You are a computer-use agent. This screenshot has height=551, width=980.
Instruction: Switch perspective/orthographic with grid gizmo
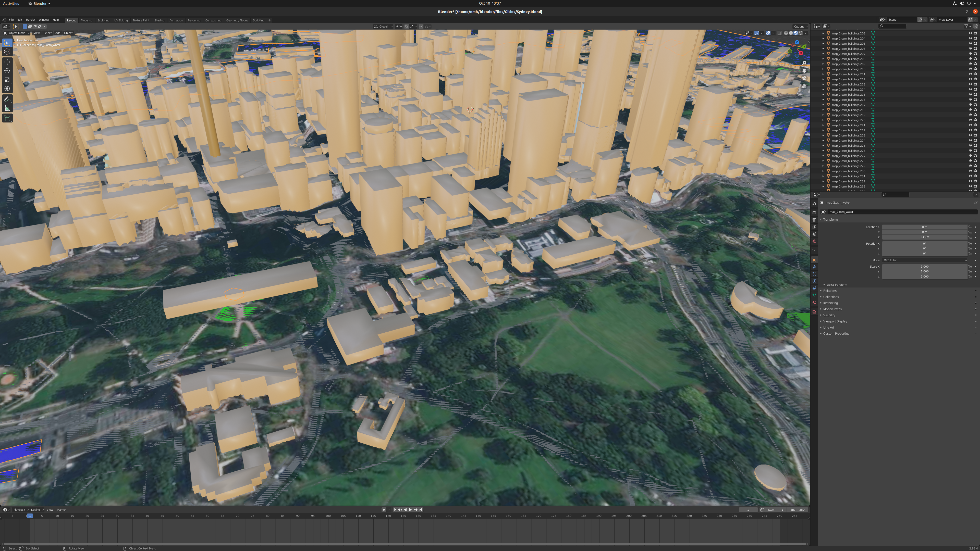(804, 86)
